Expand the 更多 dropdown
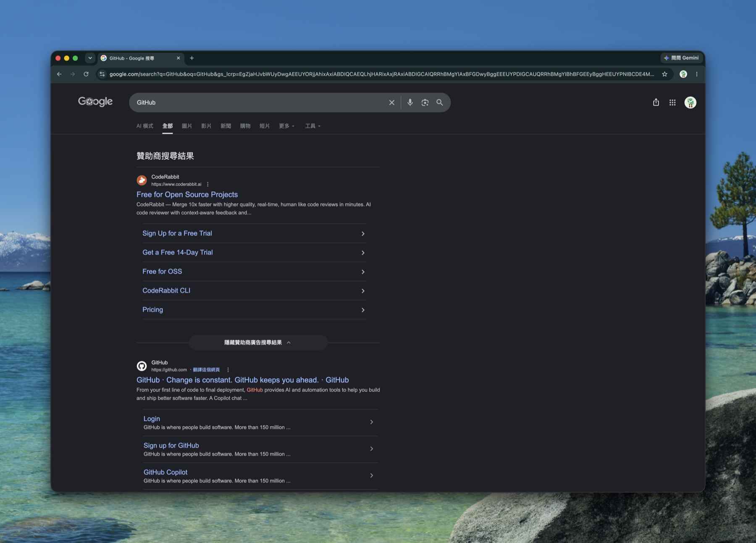This screenshot has width=756, height=543. 287,126
